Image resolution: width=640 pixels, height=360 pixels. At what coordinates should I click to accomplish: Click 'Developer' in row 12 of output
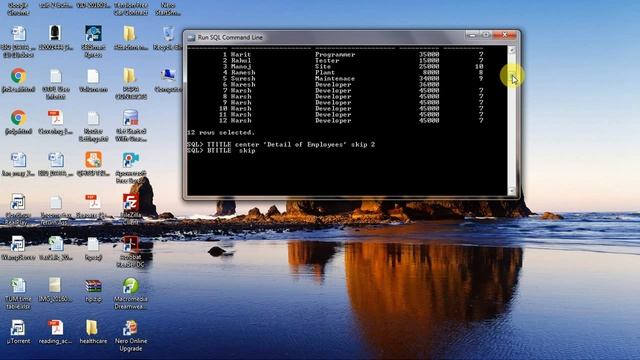coord(333,120)
